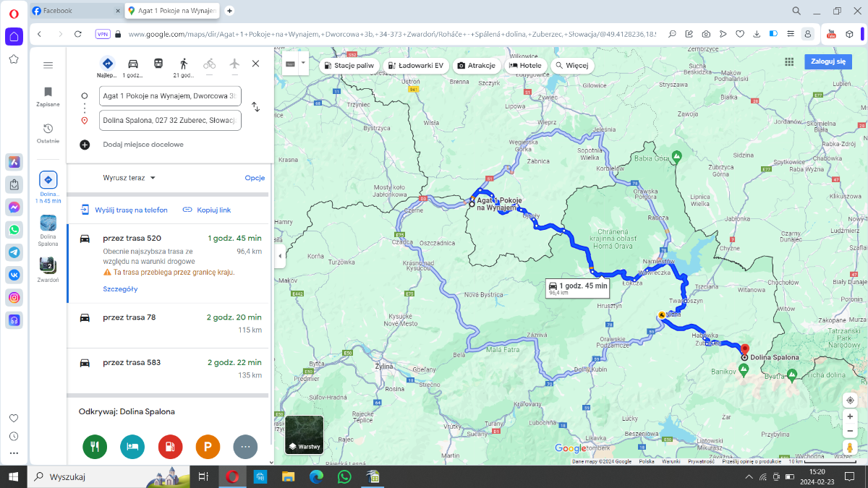Open the Wyrusz teraz departure dropdown
Image resolution: width=868 pixels, height=488 pixels.
[129, 178]
